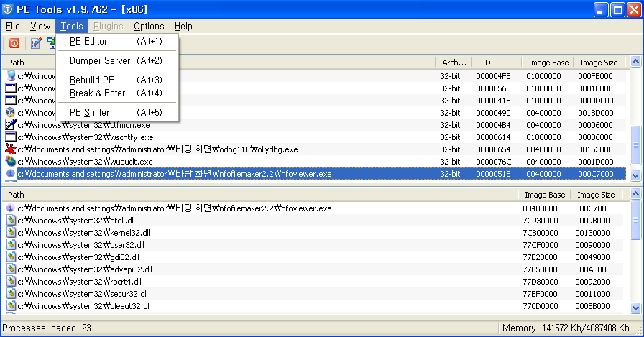Click the advapi32.dll module icon
The width and height of the screenshot is (644, 337).
[x=11, y=269]
